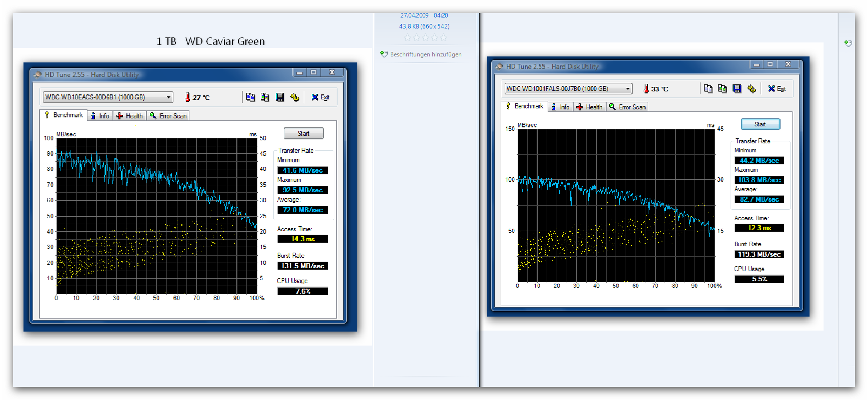
Task: Open the WDC WD10EACS-00D6B1 drive dropdown
Action: 108,97
